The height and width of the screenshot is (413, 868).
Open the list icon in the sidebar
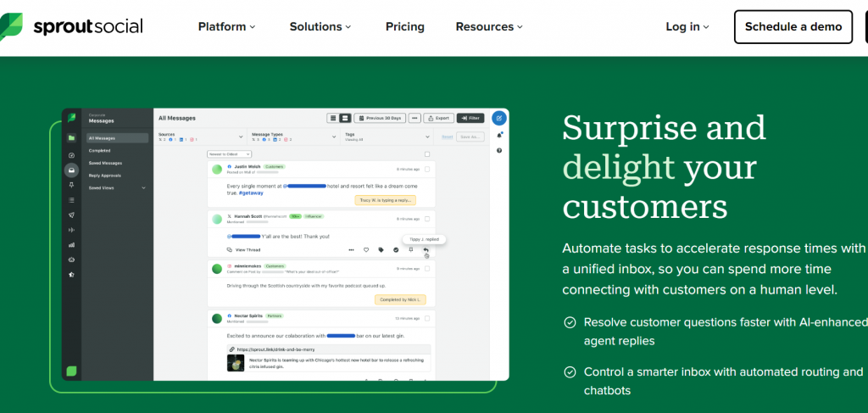point(71,200)
